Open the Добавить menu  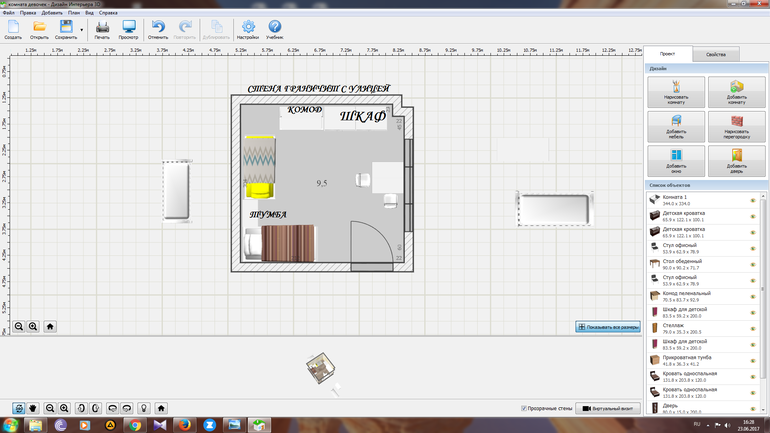51,13
